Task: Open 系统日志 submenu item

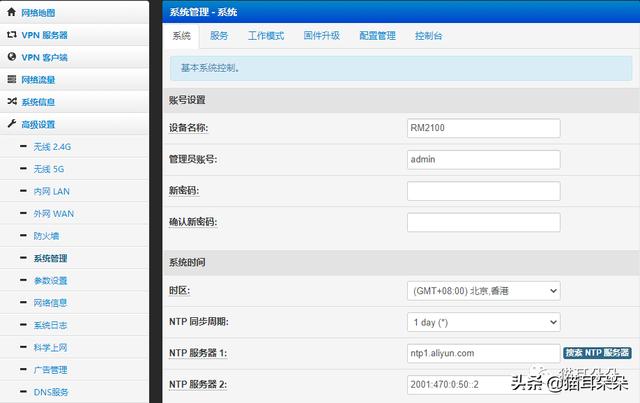Action: pos(50,325)
